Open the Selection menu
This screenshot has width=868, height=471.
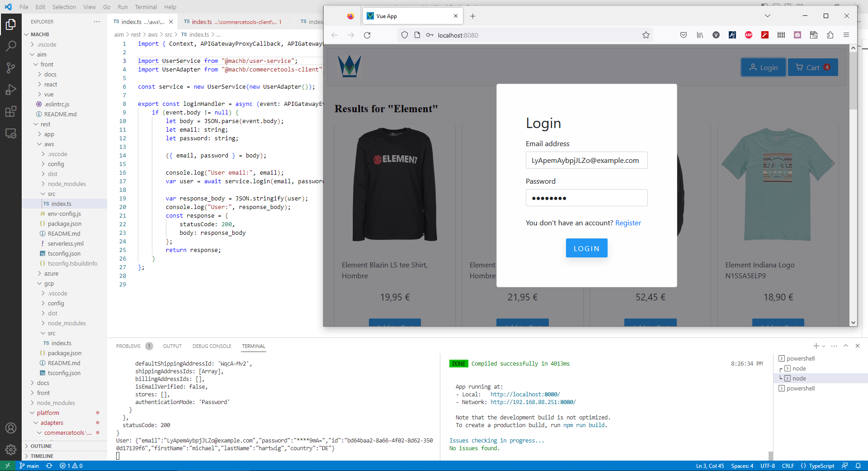[x=64, y=7]
